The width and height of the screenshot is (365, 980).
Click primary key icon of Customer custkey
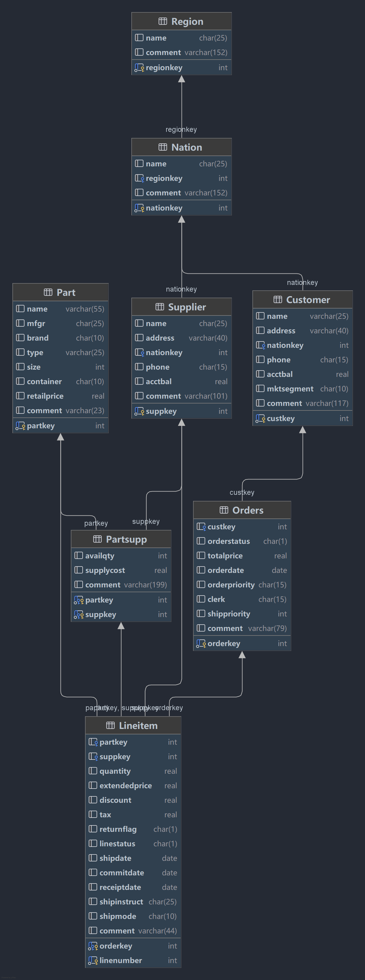point(260,419)
